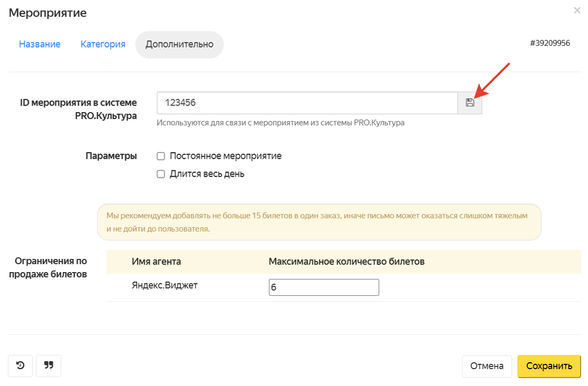588x386 pixels.
Task: Click the Ограничения по продаже билетов label
Action: [51, 267]
